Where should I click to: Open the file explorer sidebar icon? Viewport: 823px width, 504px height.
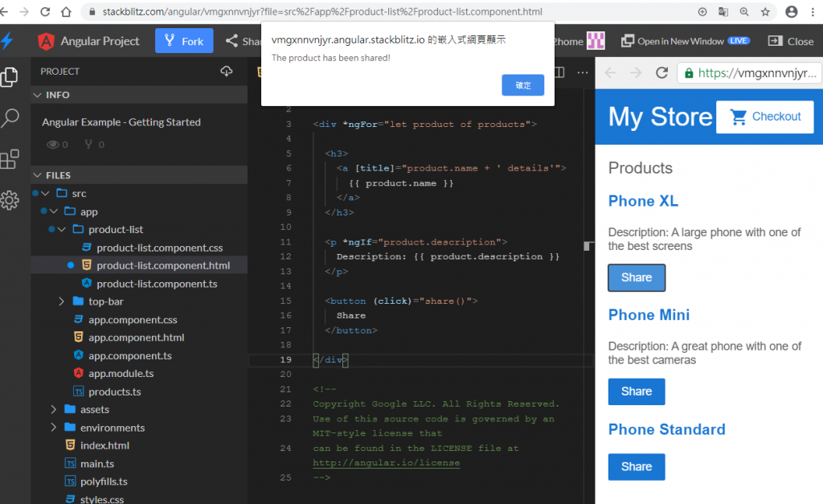(x=10, y=77)
